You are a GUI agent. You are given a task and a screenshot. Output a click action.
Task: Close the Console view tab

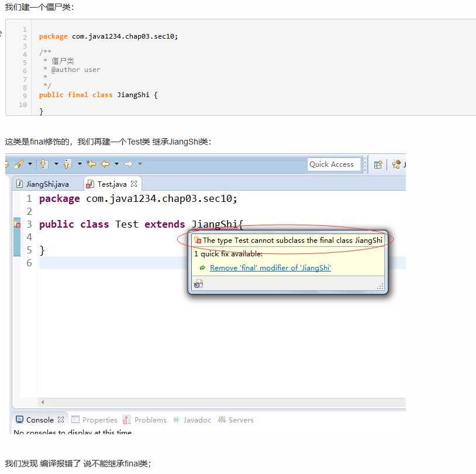(61, 420)
